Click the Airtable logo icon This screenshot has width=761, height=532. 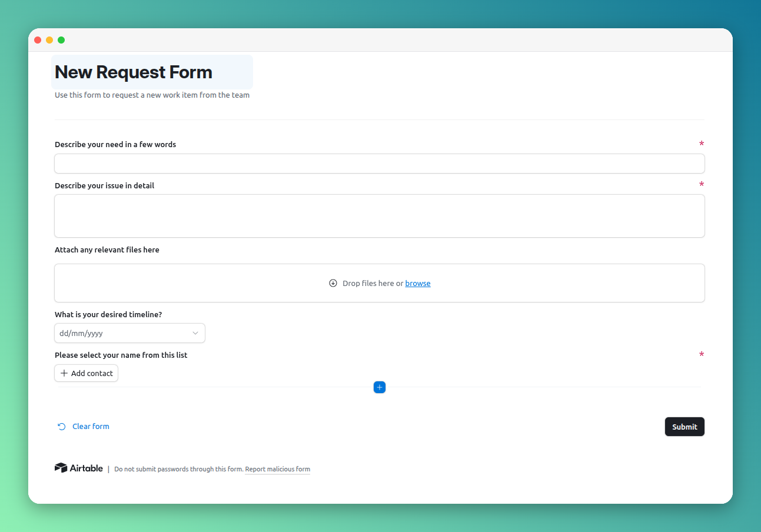[x=60, y=467]
